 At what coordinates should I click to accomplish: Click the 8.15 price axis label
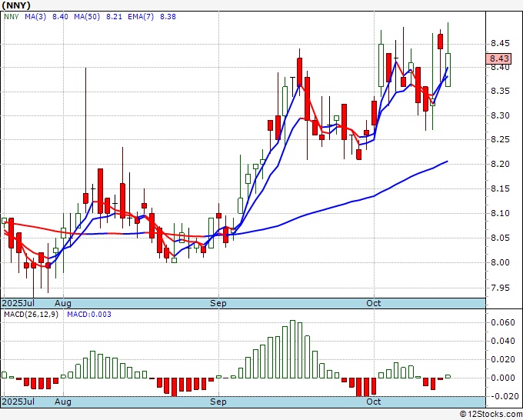click(x=500, y=188)
